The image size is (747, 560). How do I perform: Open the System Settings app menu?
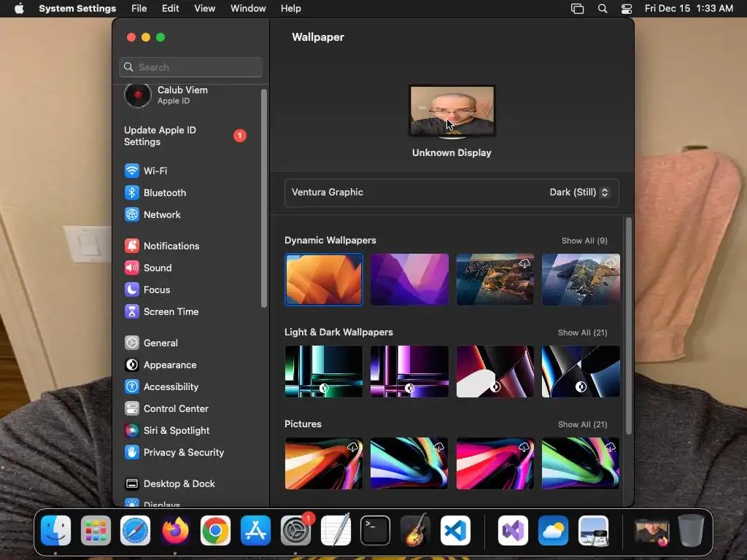click(77, 9)
